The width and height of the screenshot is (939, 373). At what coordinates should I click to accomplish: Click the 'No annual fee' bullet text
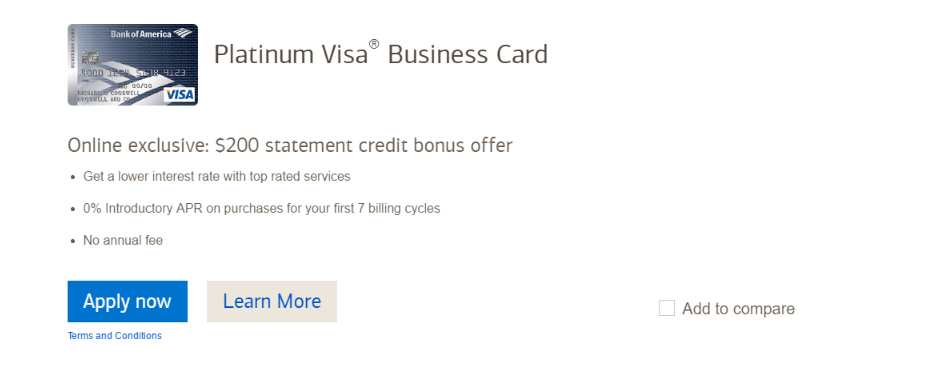[x=123, y=241]
